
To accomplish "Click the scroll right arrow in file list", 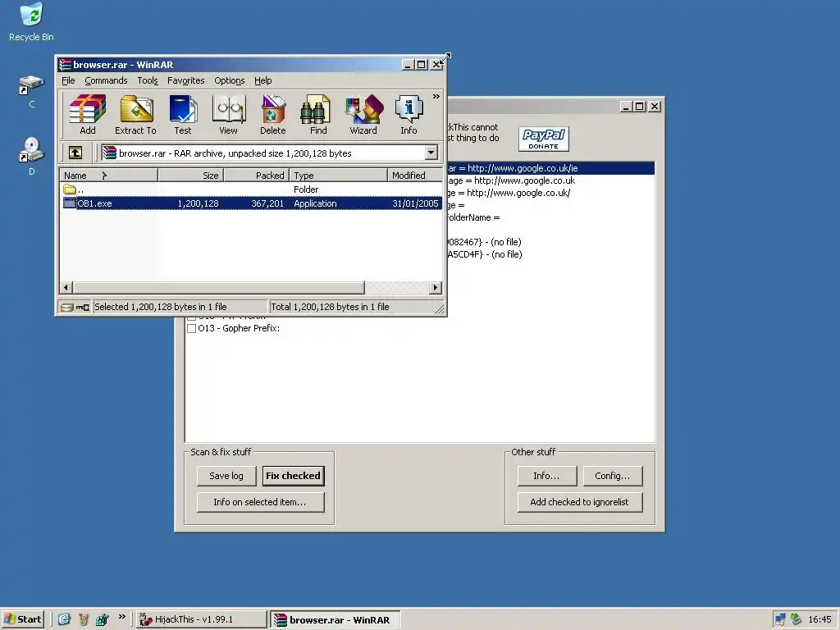I will coord(436,288).
